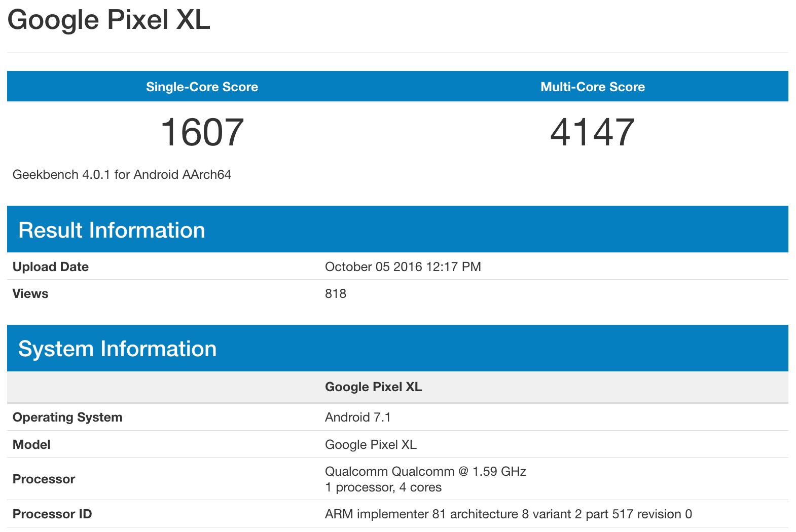Screen dimensions: 796x532
Task: Select the Multi-Core Score header
Action: (592, 87)
